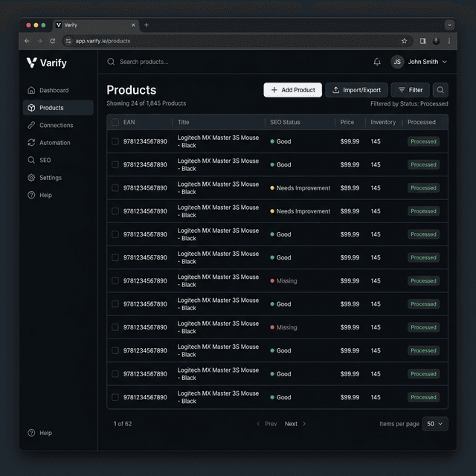Check the fifth product row checkbox

point(115,234)
